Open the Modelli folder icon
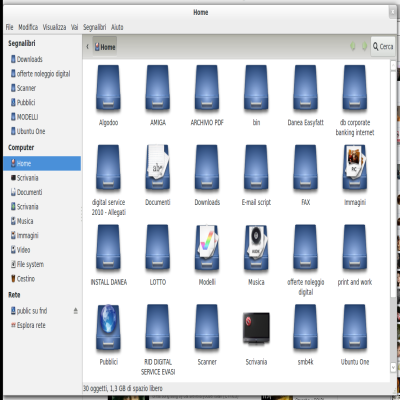Viewport: 400px width, 400px height. (207, 248)
